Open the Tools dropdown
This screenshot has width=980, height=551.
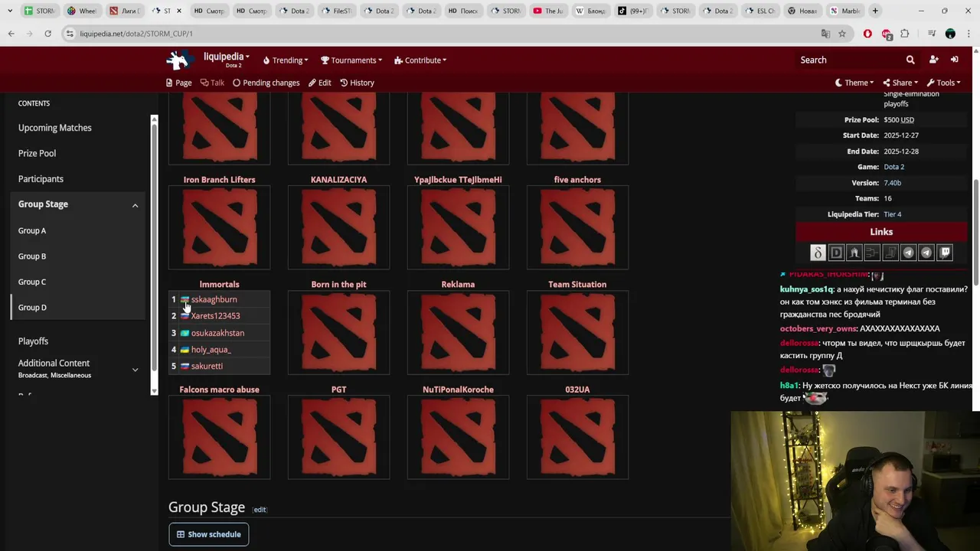coord(943,83)
